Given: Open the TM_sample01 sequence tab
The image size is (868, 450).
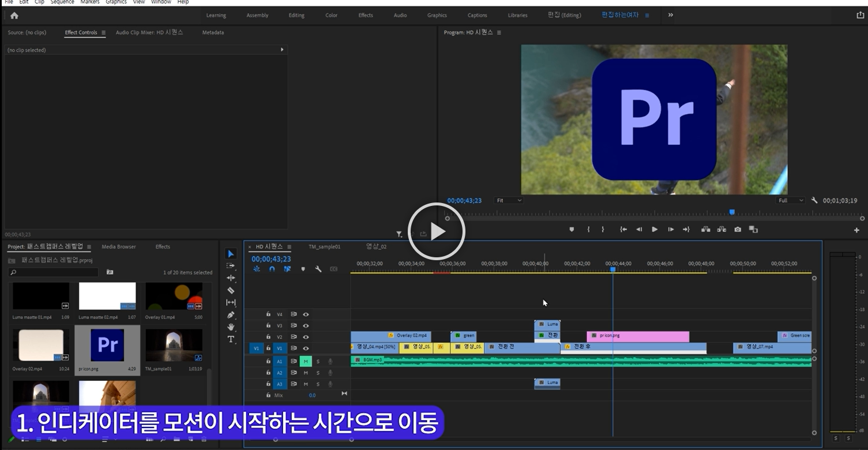Looking at the screenshot, I should tap(324, 247).
